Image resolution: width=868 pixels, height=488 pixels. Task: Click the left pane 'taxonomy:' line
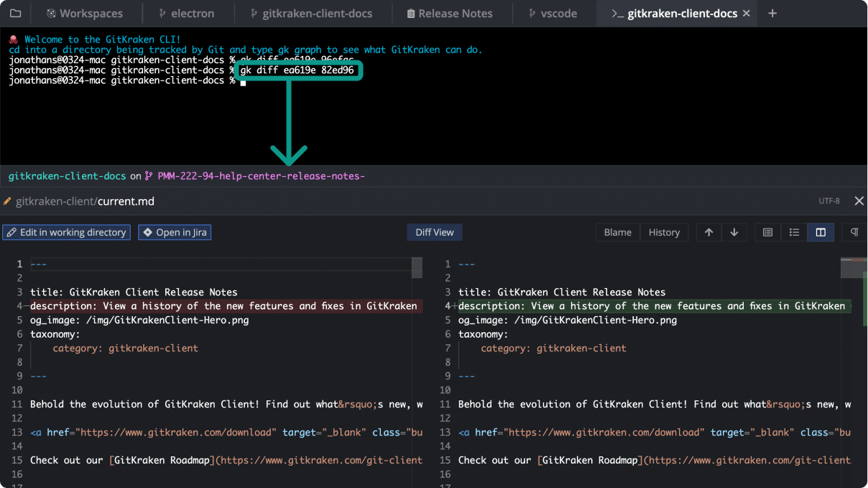[x=55, y=334]
